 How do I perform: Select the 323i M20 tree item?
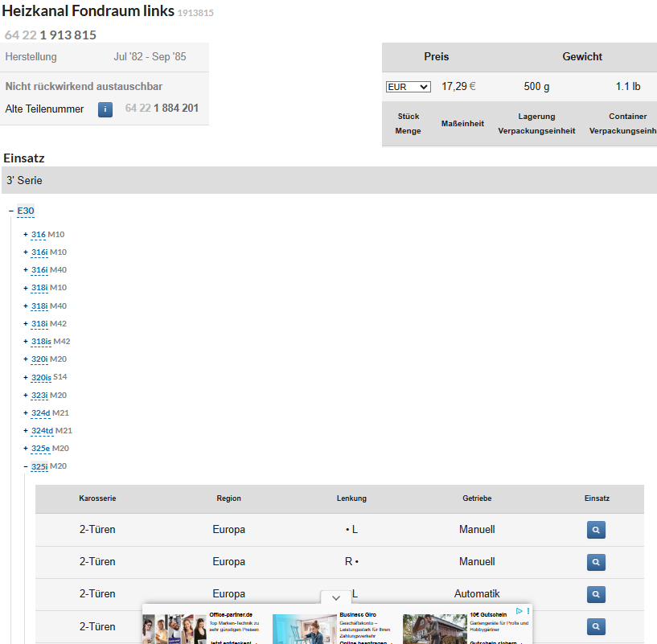(x=39, y=396)
